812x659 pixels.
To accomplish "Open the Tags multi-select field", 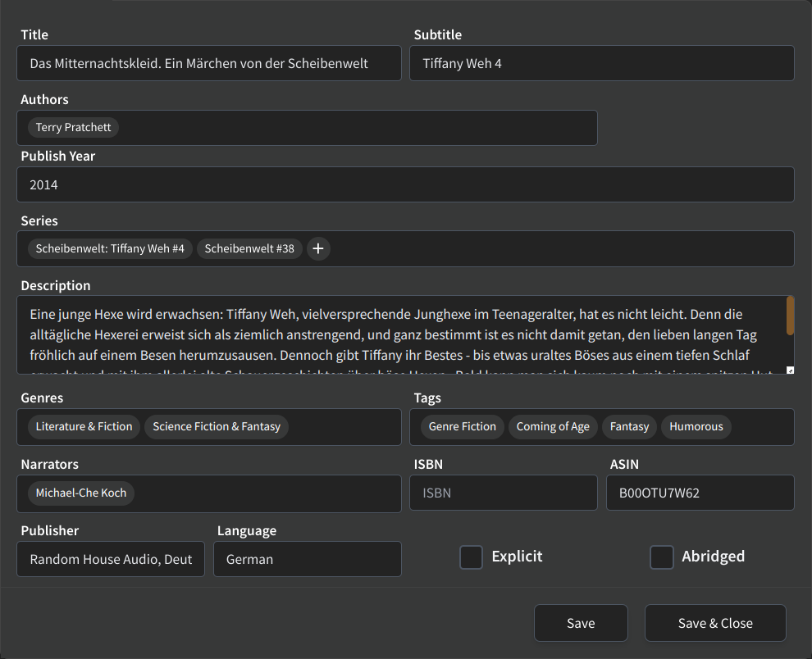I will (x=761, y=427).
